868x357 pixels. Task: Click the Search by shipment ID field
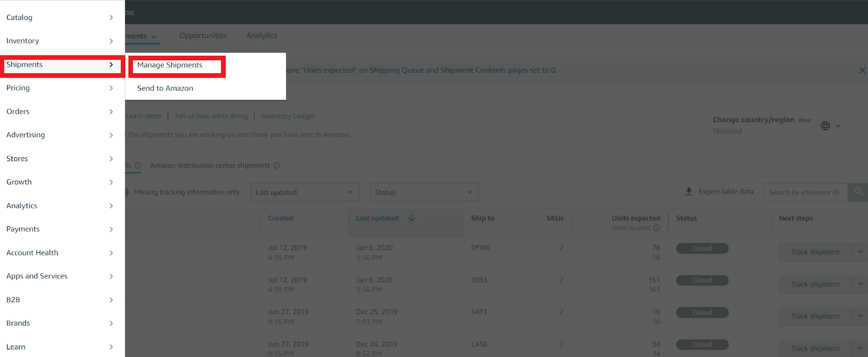point(804,192)
